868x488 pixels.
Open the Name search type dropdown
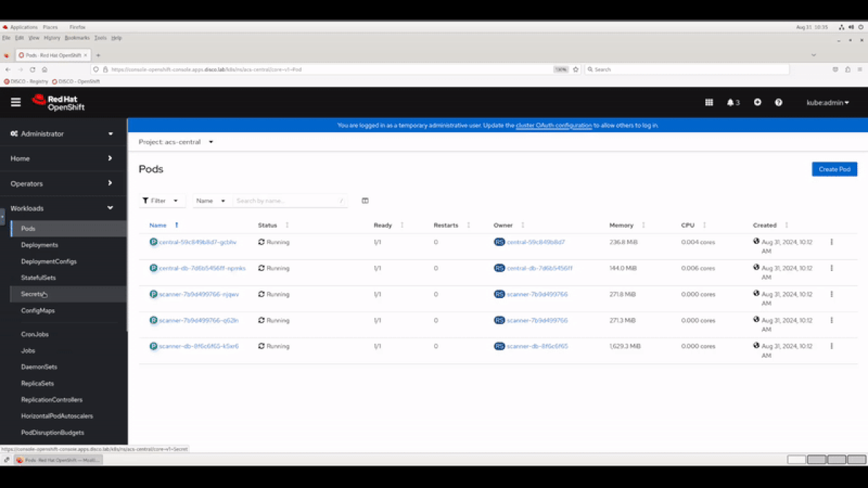(211, 201)
